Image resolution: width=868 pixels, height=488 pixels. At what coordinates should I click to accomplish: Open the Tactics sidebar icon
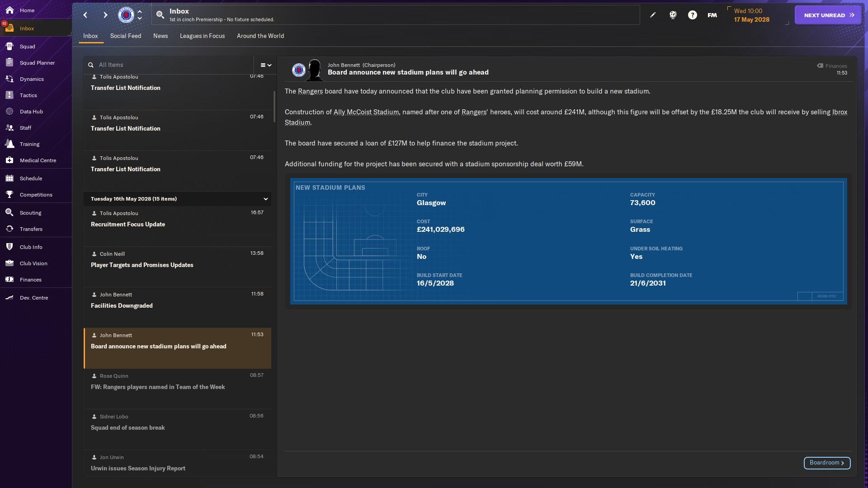[x=9, y=95]
